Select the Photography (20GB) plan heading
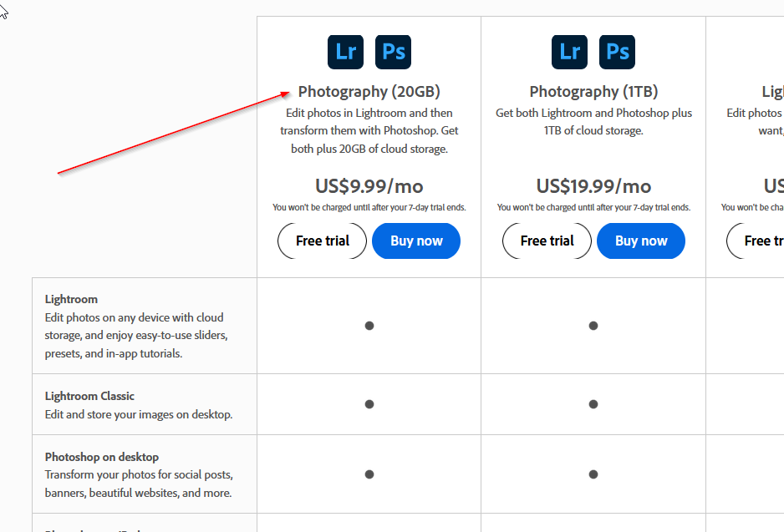The image size is (784, 532). (369, 92)
